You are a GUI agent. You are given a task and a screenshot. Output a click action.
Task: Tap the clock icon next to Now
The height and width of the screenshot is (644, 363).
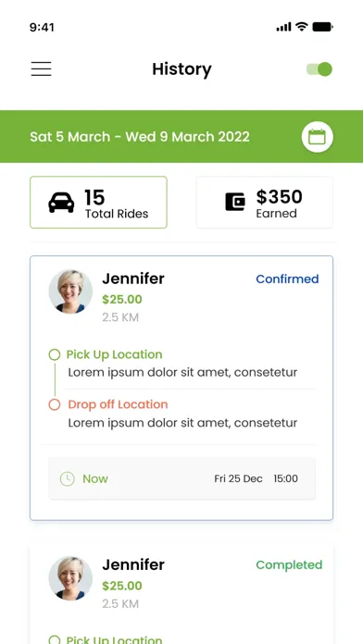[68, 479]
